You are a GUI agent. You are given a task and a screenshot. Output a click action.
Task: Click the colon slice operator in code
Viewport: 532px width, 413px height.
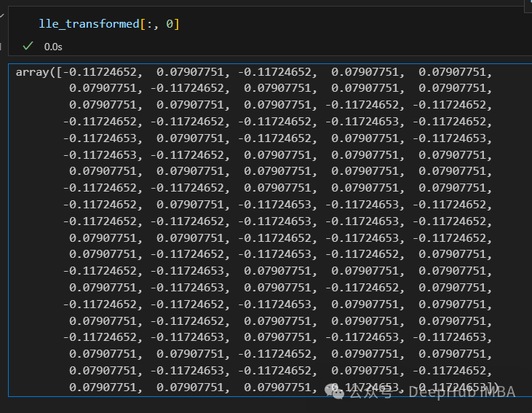[x=150, y=25]
